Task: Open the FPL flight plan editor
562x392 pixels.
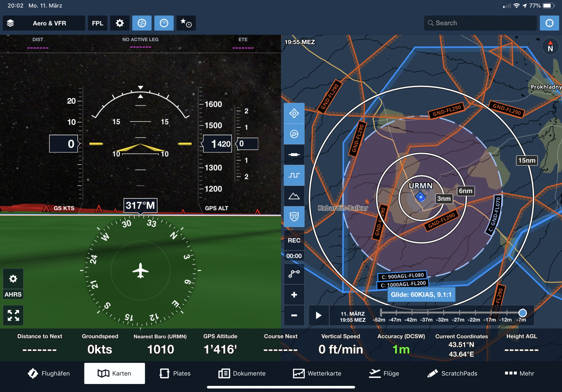Action: click(97, 23)
